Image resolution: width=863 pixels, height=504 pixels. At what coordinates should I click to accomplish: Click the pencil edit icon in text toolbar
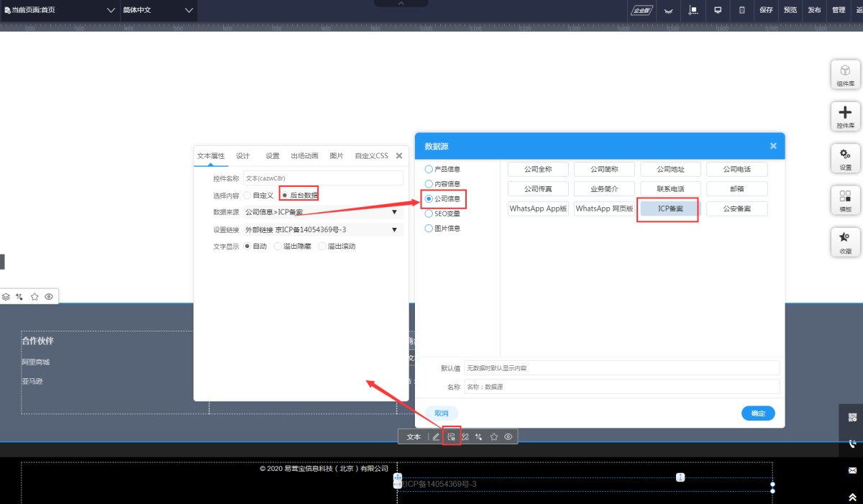point(436,436)
